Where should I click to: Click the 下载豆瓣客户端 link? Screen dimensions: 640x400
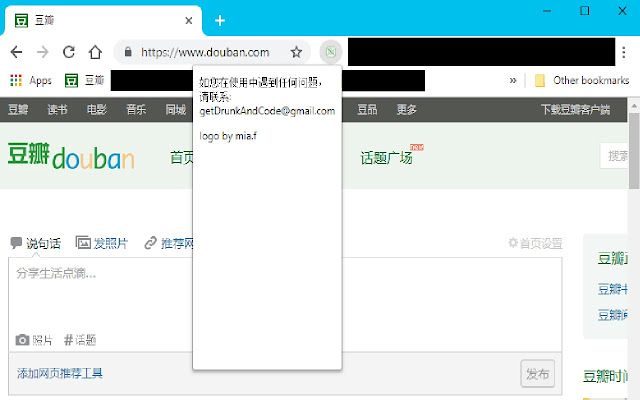pyautogui.click(x=576, y=109)
